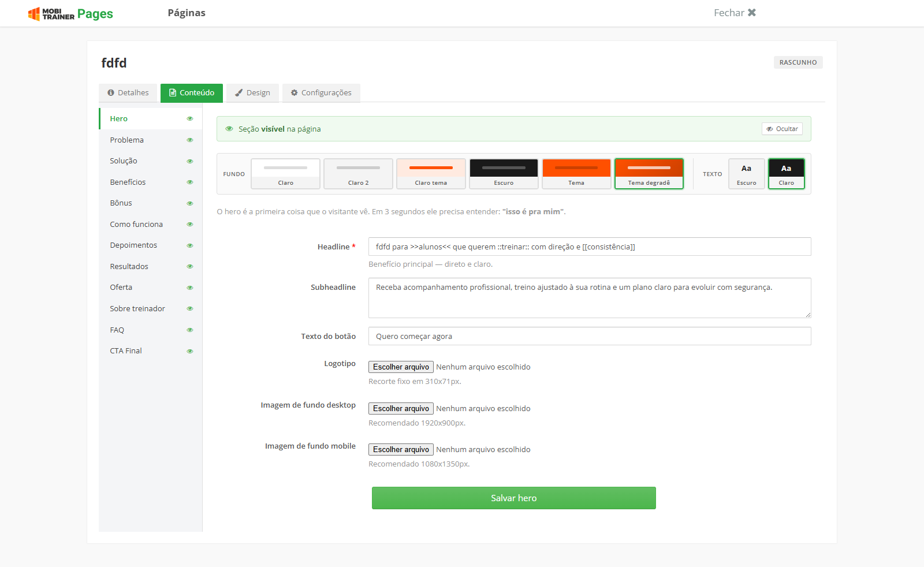Click the Mobi Trainer Pages logo

click(x=70, y=13)
